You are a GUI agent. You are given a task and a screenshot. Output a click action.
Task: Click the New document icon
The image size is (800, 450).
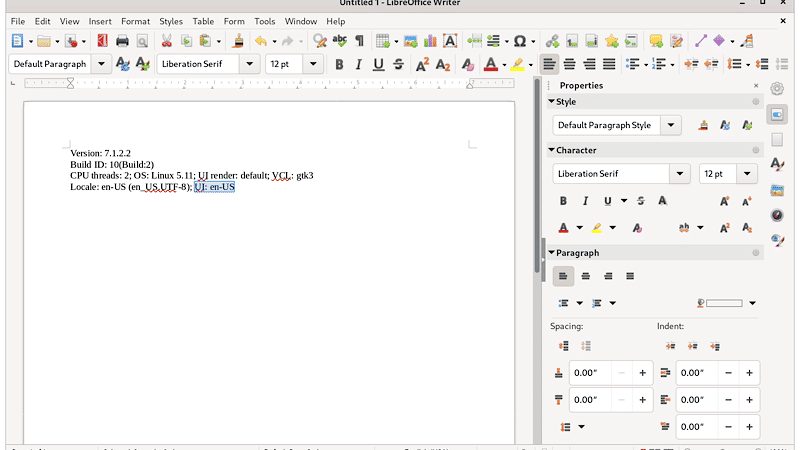17,41
